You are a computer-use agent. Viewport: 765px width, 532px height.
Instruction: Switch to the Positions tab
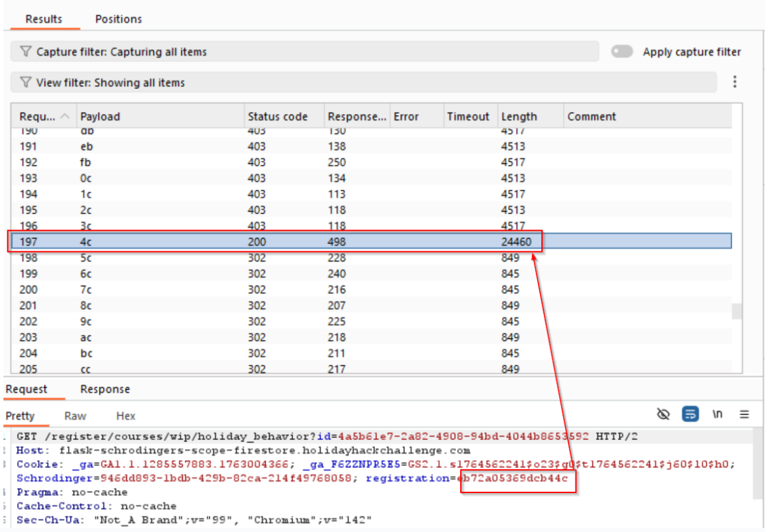pyautogui.click(x=118, y=19)
